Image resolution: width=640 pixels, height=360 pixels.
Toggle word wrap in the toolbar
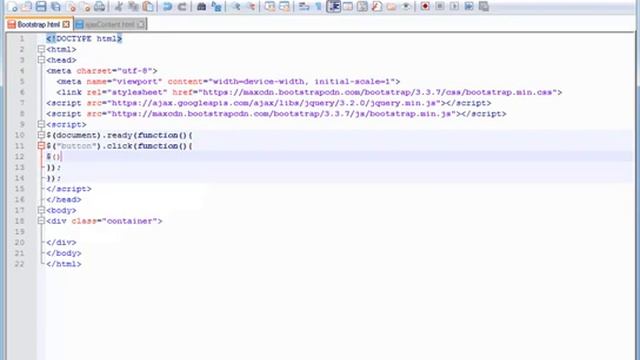pyautogui.click(x=304, y=6)
